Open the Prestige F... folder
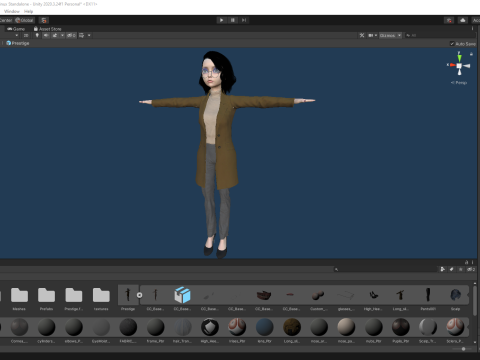 coord(74,298)
